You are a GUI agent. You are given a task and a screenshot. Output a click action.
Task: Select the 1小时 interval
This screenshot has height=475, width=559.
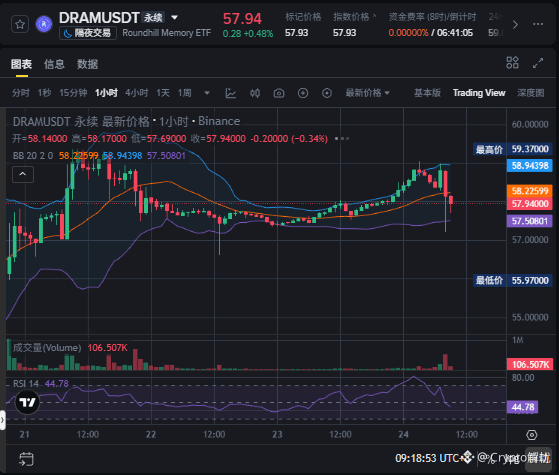click(106, 93)
